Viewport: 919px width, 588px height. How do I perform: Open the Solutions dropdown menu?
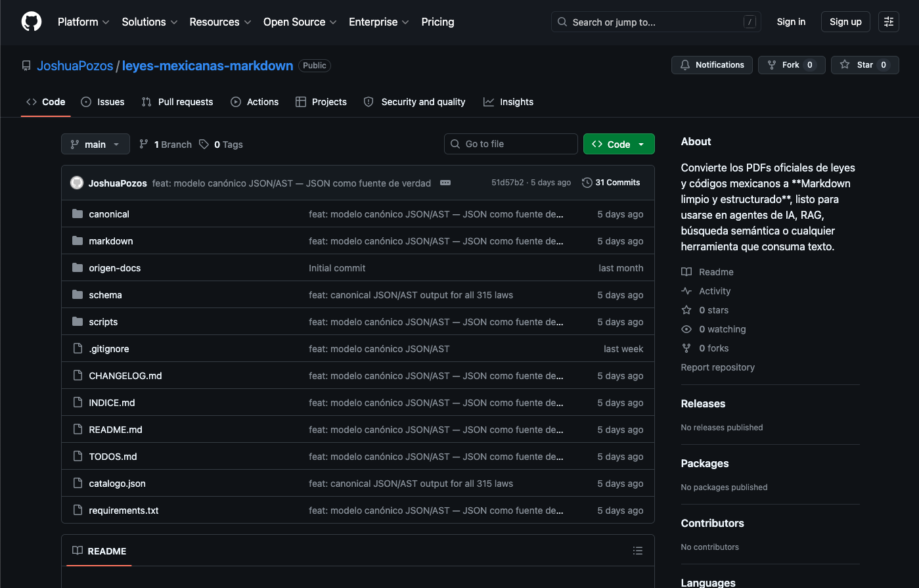coord(150,22)
